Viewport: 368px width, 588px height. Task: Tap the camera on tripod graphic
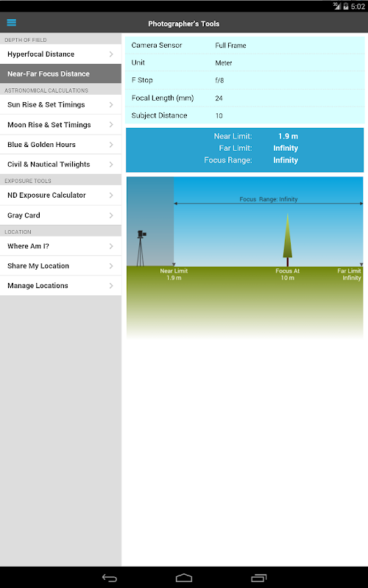[141, 248]
